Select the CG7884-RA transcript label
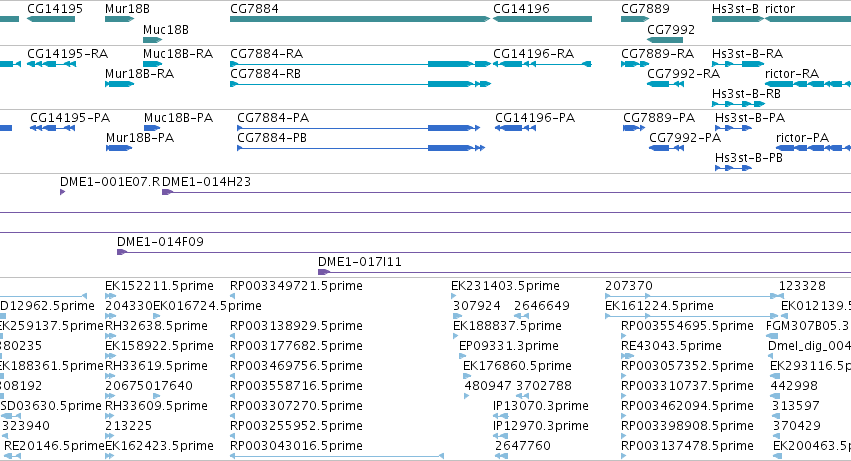 click(266, 54)
